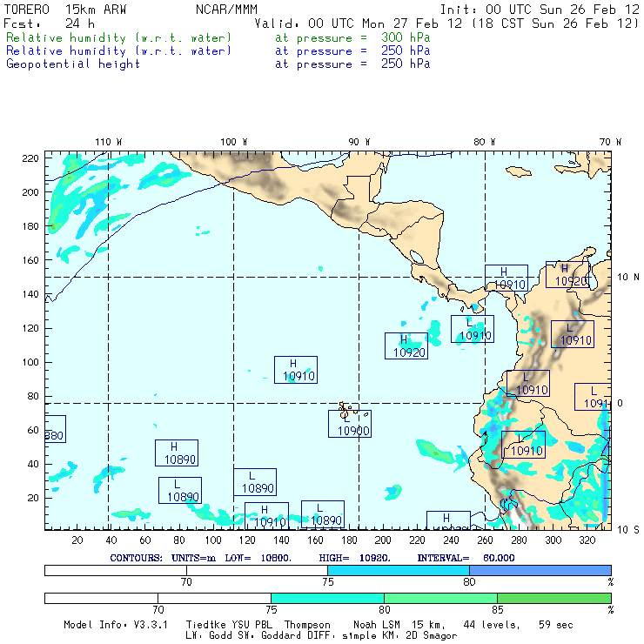Click the '44 levels,' model text
This screenshot has height=644, width=644.
tap(492, 625)
